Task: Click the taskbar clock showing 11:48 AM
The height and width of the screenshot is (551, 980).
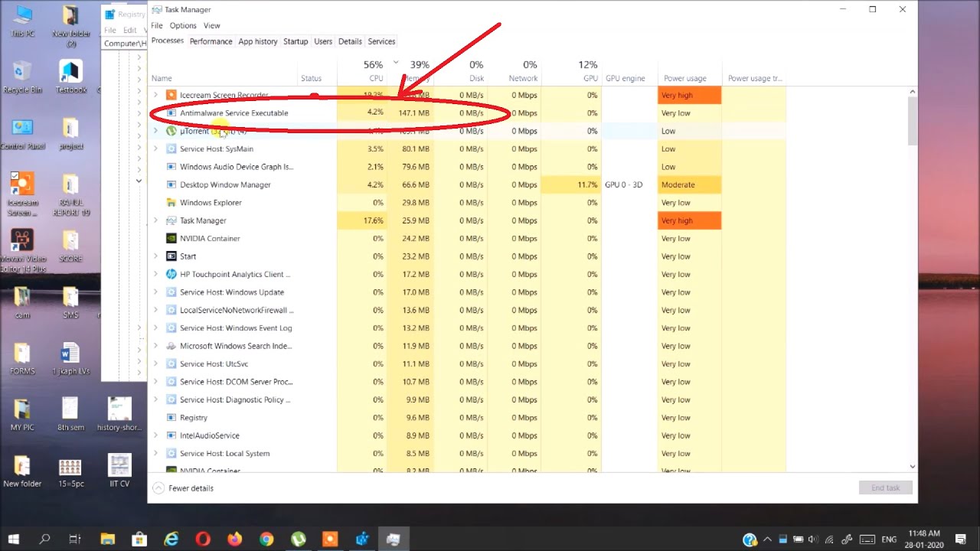Action: (924, 540)
